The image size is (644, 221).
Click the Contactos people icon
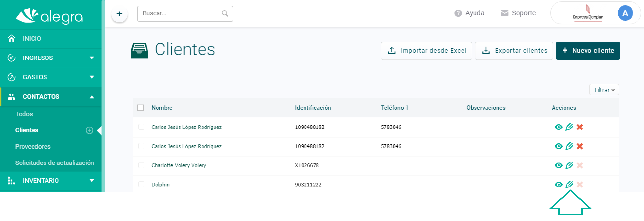pos(11,97)
